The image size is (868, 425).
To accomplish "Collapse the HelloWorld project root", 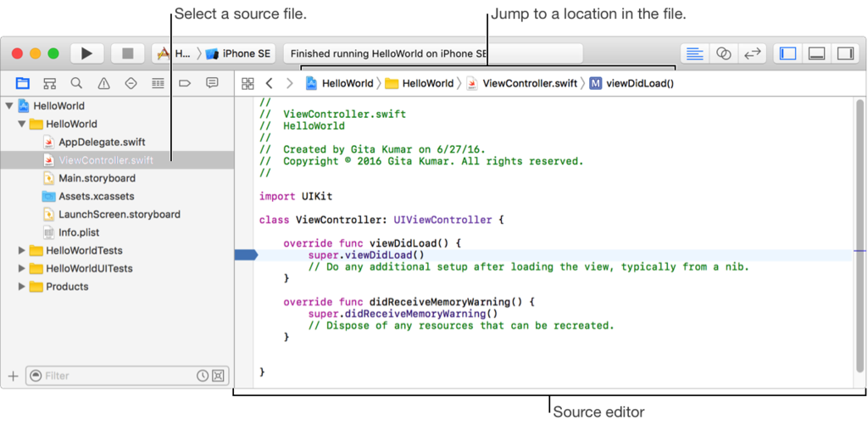I will click(9, 105).
